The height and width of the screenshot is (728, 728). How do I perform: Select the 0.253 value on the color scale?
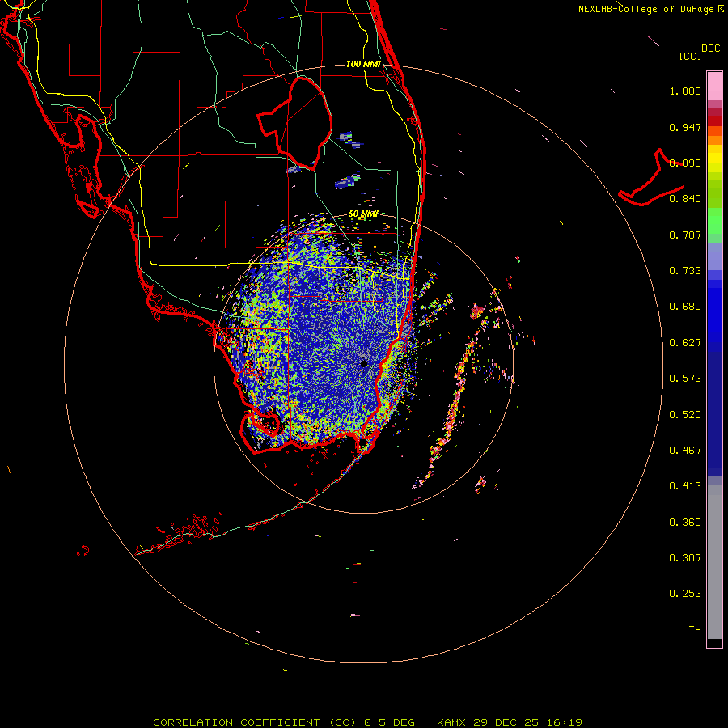coord(685,594)
